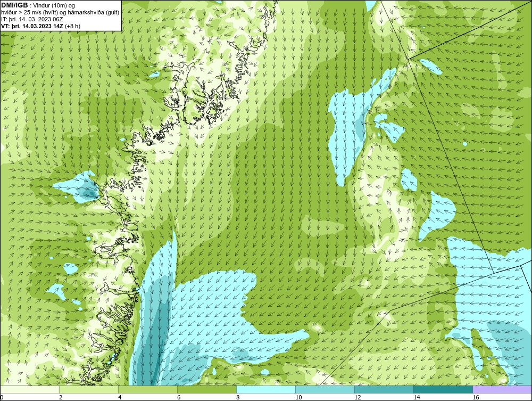Click the DMI/IGB title text
Image resolution: width=532 pixels, height=401 pixels.
14,5
